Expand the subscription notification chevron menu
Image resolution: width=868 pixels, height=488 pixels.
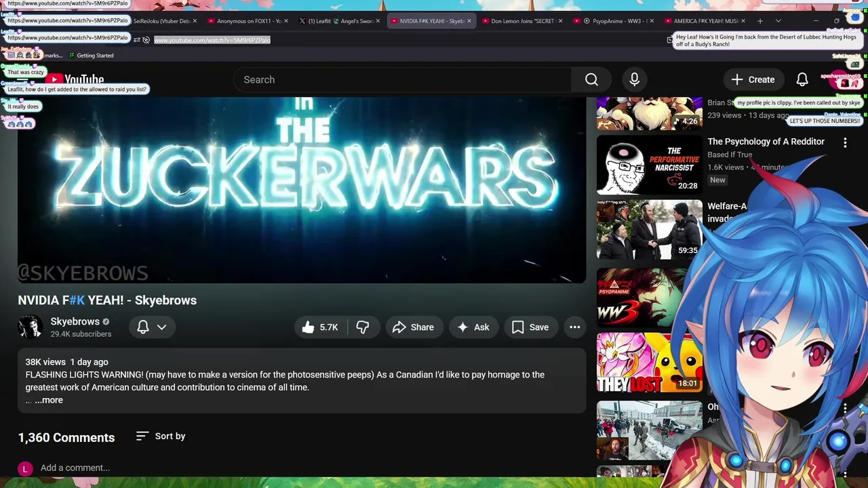[x=162, y=327]
